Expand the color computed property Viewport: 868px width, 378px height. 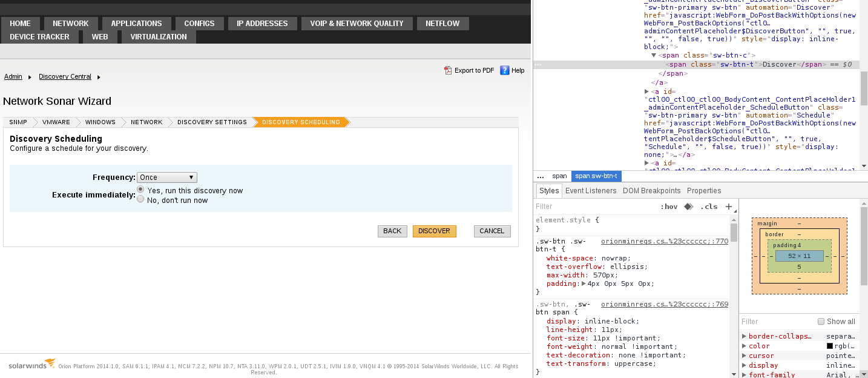pos(744,346)
